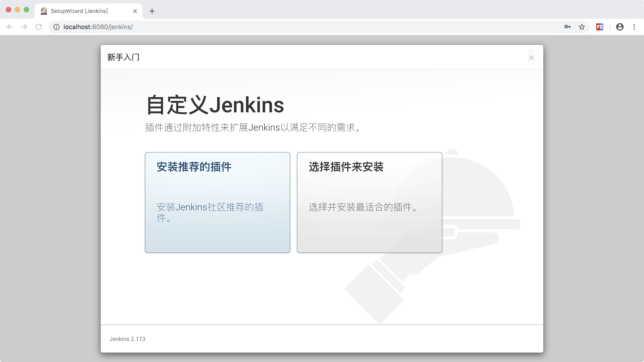
Task: Choose the select-plugins-to-install option (选择插件来安装)
Action: click(x=369, y=202)
